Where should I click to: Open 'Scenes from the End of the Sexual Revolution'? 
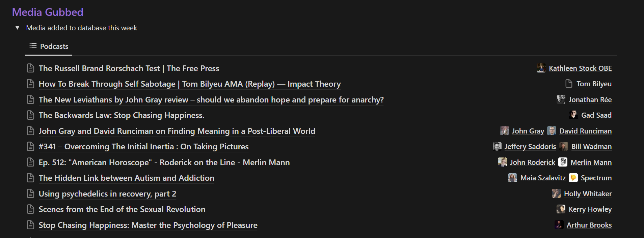pyautogui.click(x=122, y=209)
